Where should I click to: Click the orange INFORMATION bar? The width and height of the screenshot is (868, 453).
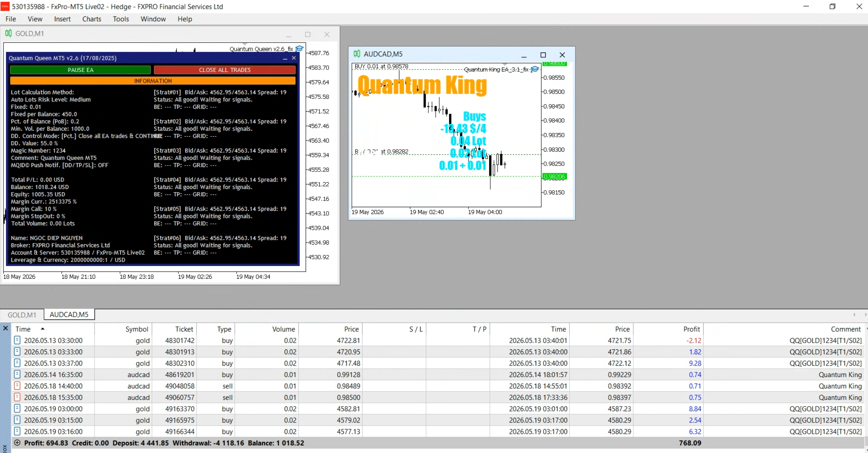pyautogui.click(x=153, y=81)
